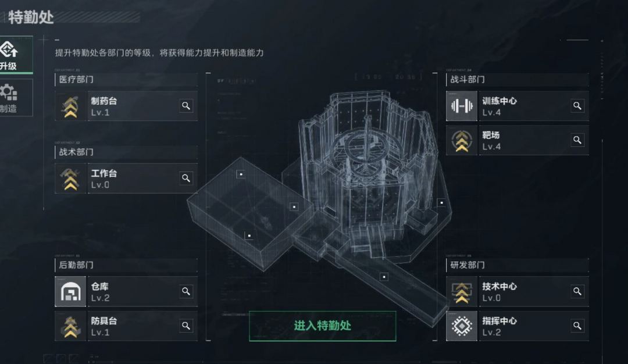The height and width of the screenshot is (364, 628).
Task: Click the 防具台 upgrade chevrons icon
Action: coord(70,326)
